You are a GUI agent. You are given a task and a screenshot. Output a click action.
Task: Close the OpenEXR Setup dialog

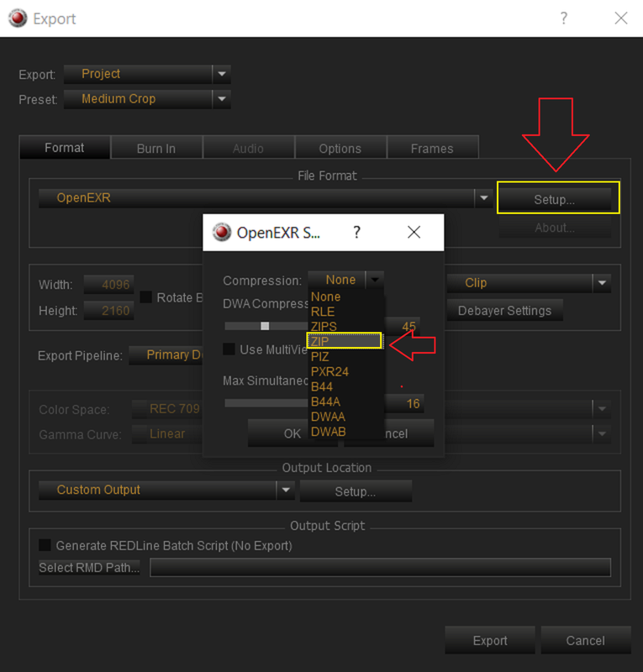click(414, 233)
